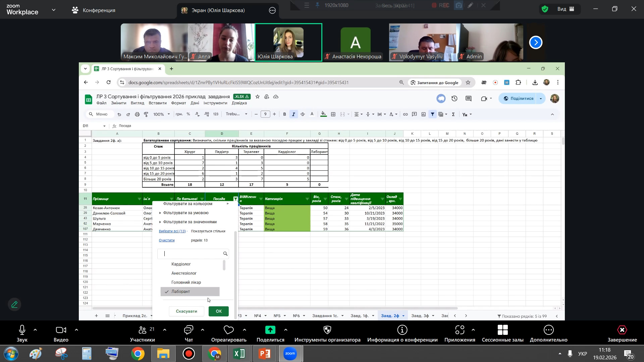The height and width of the screenshot is (362, 644).
Task: Toggle bold formatting in Sheets toolbar
Action: point(284,114)
